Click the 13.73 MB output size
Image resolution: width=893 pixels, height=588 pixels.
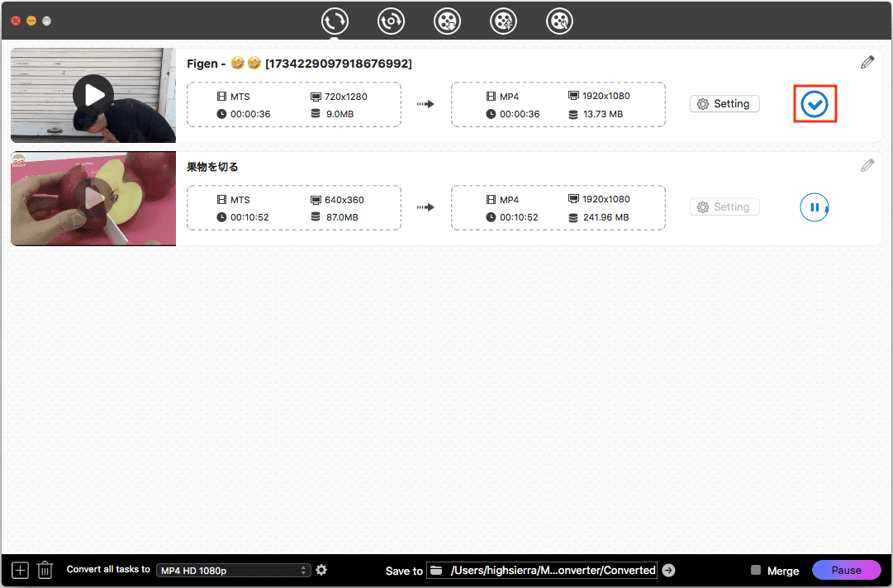603,114
